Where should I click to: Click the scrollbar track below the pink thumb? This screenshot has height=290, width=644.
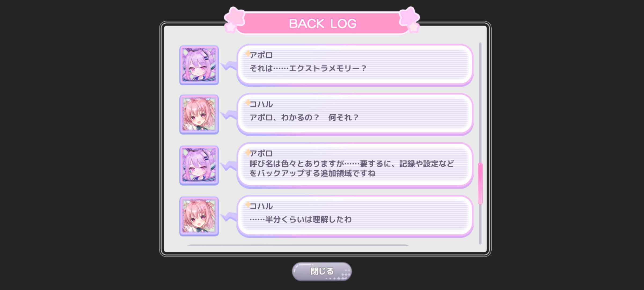(480, 224)
